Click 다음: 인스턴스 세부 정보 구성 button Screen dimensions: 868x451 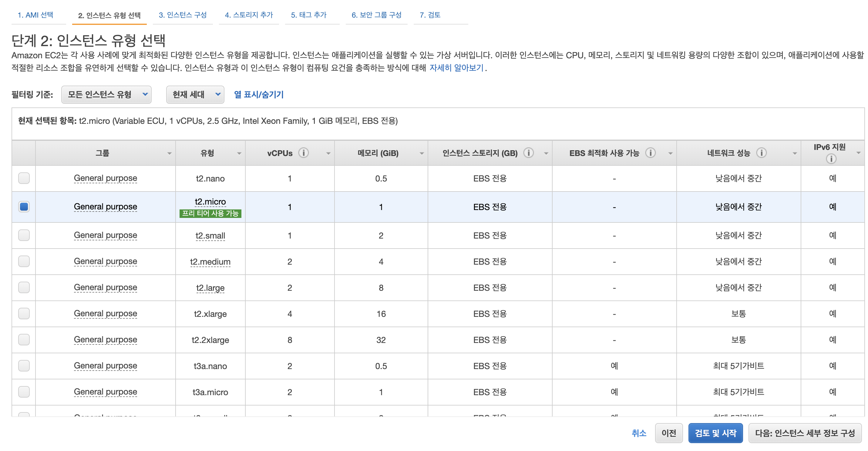click(x=805, y=433)
